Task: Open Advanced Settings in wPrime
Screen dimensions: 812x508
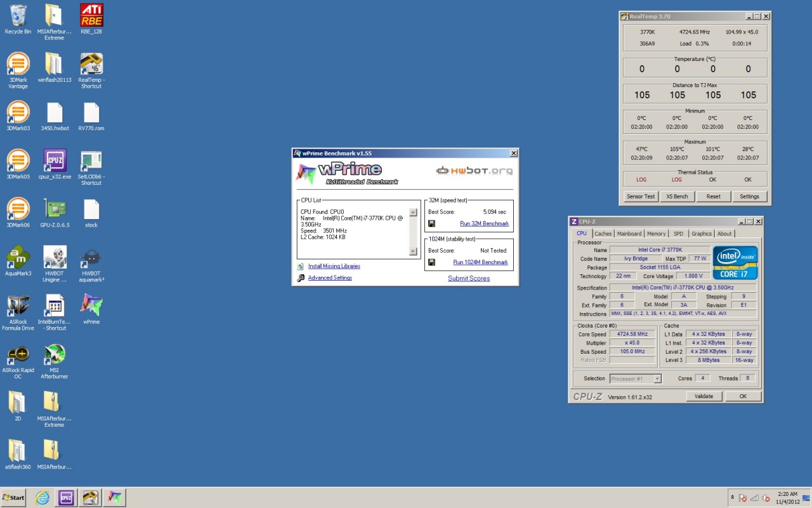Action: 330,278
